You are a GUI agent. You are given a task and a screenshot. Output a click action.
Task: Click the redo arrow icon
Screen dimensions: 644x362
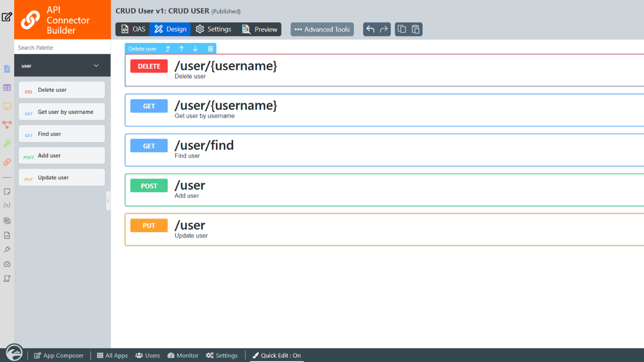(384, 29)
